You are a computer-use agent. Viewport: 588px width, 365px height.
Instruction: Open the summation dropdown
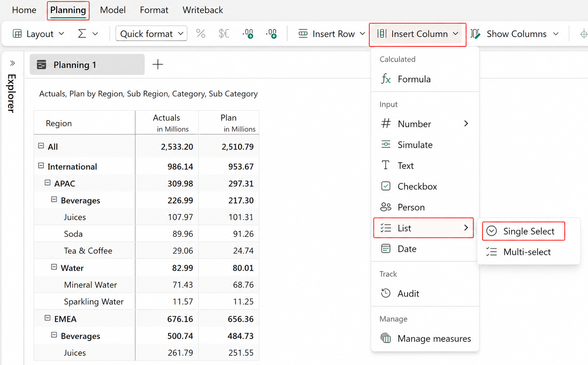(x=88, y=34)
